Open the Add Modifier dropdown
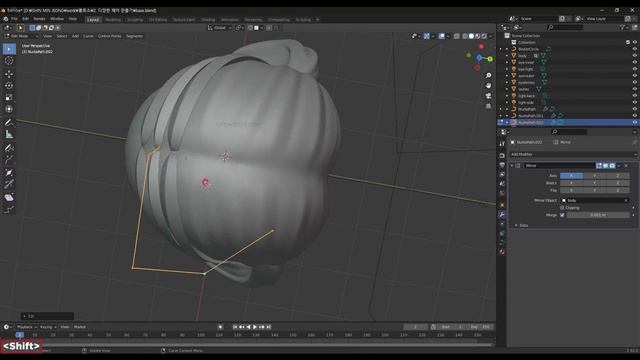Screen dimensions: 640x360 pyautogui.click(x=573, y=154)
